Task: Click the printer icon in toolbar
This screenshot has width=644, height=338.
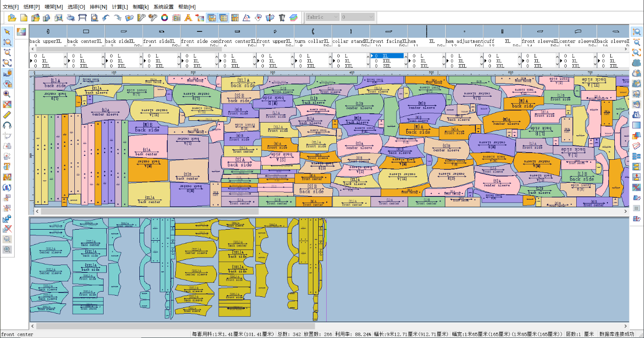Action: [x=70, y=18]
